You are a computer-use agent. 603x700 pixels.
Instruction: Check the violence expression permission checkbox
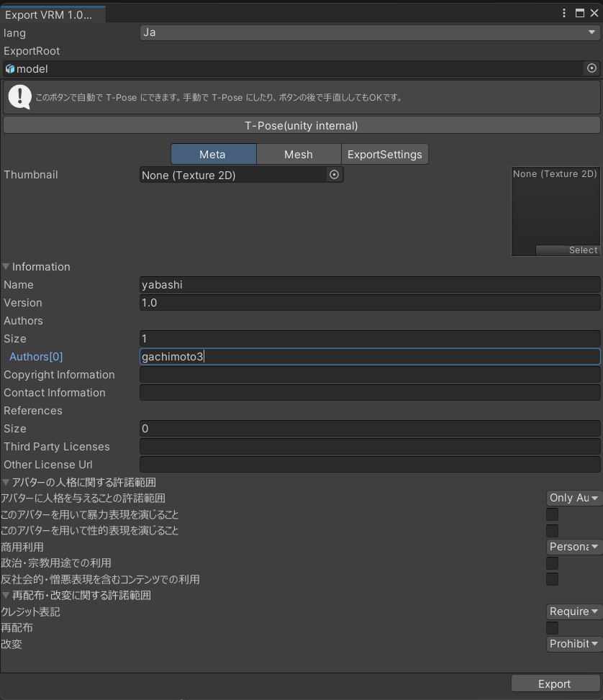tap(552, 514)
